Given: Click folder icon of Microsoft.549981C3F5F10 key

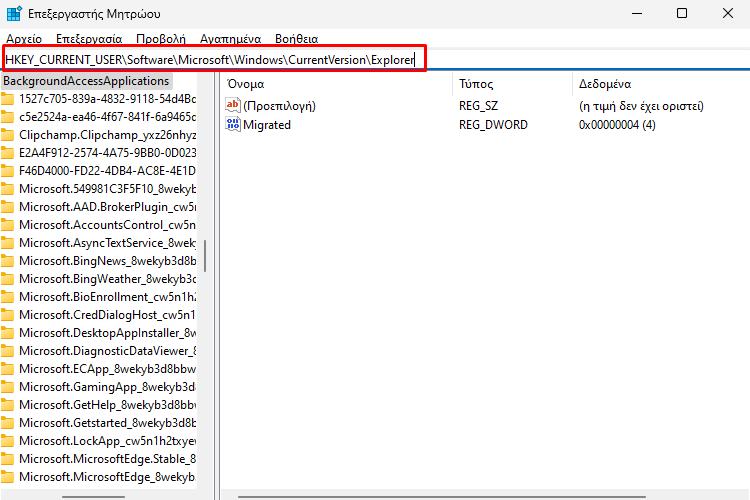Looking at the screenshot, I should pyautogui.click(x=7, y=189).
